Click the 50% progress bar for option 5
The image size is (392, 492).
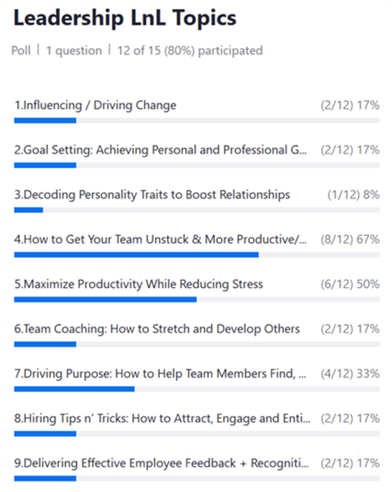pyautogui.click(x=197, y=300)
